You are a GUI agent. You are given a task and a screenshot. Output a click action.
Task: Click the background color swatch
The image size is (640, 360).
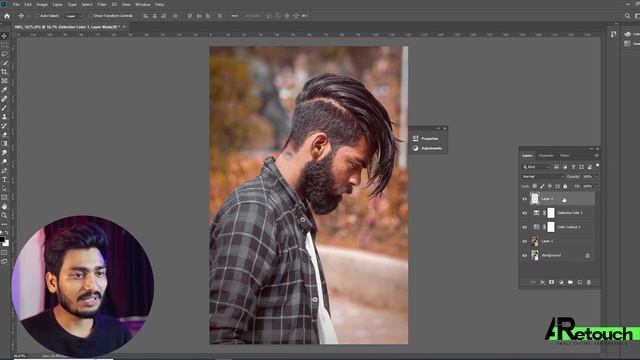(x=6, y=243)
